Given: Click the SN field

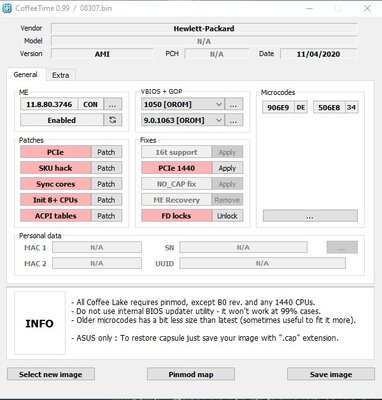Looking at the screenshot, I should point(243,248).
